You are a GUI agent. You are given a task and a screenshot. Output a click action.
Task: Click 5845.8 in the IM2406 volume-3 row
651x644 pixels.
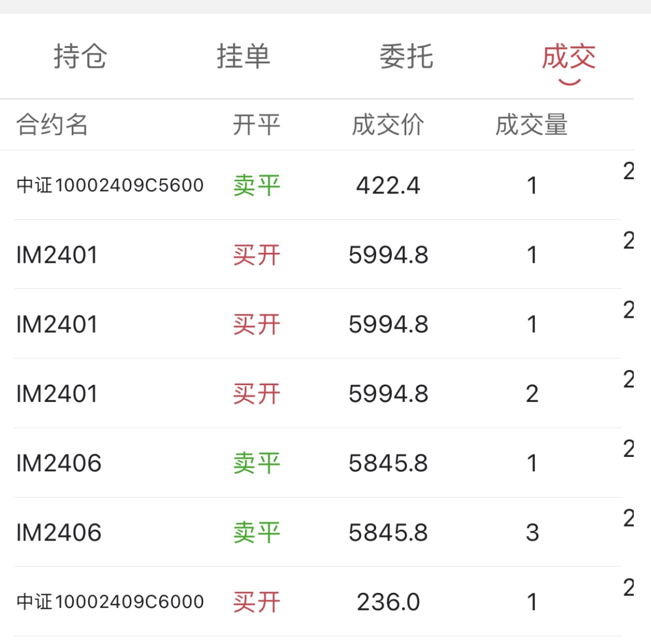pyautogui.click(x=388, y=533)
